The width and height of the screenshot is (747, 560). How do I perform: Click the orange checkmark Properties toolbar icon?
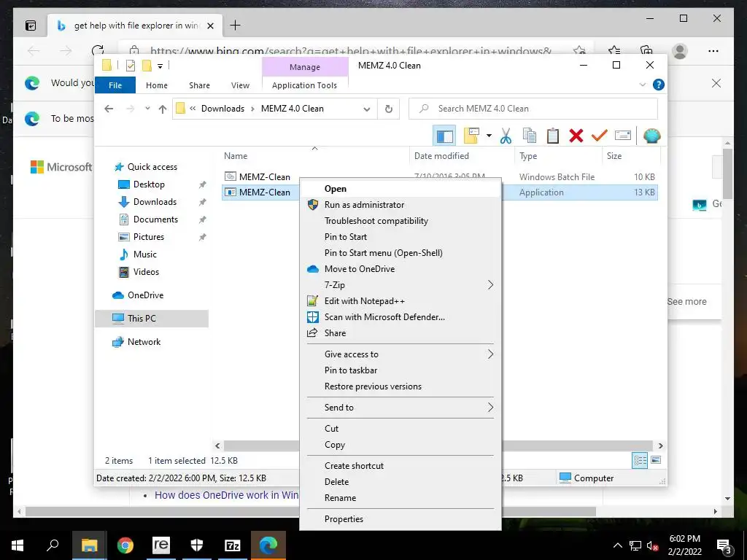(600, 136)
